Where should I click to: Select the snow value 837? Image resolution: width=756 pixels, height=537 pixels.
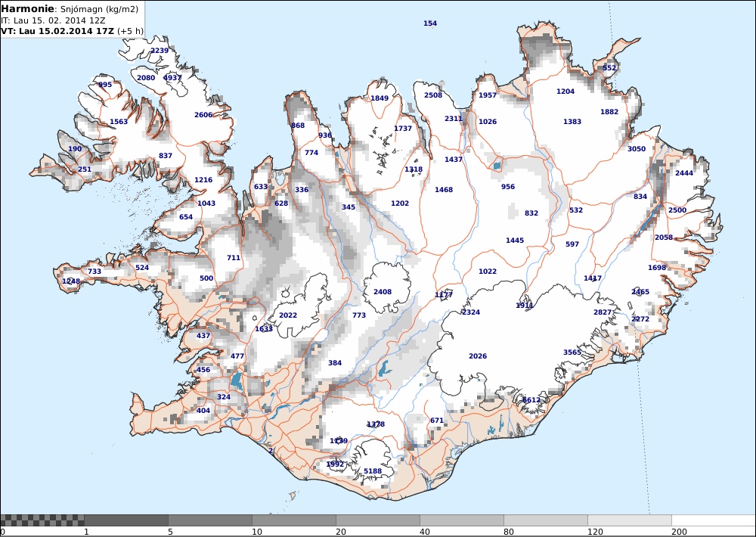pyautogui.click(x=166, y=155)
